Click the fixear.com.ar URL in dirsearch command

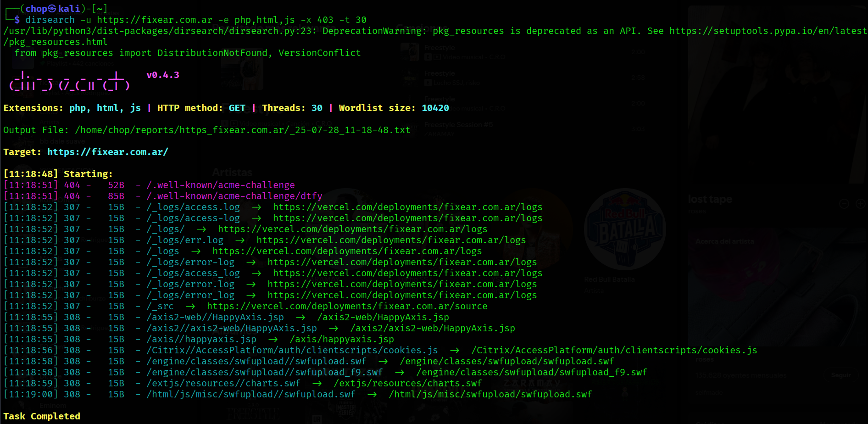155,20
